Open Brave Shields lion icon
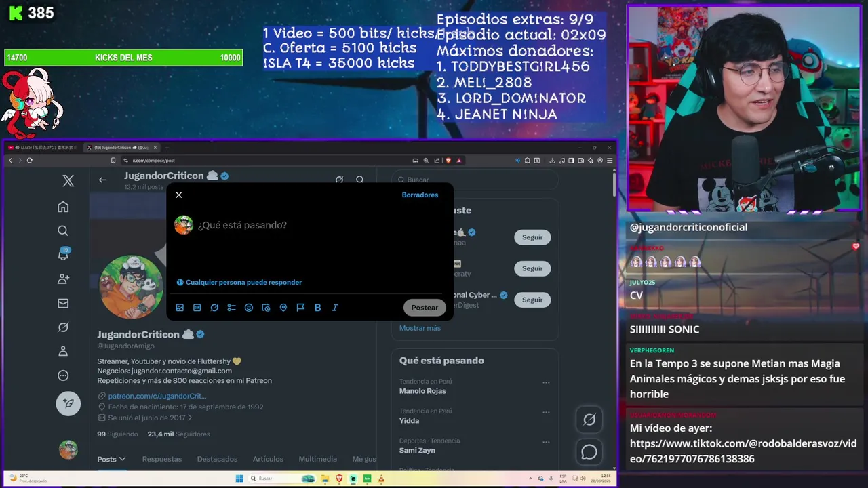 pyautogui.click(x=448, y=161)
